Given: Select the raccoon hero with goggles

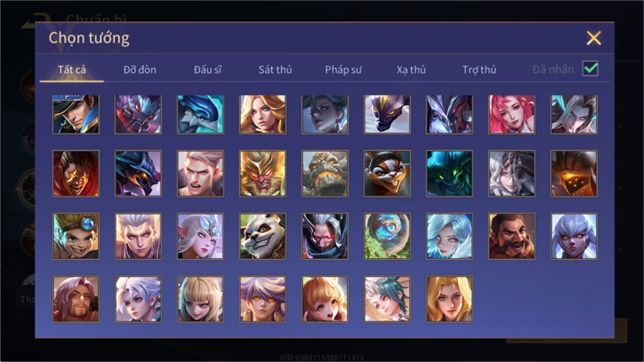Looking at the screenshot, I should tap(387, 173).
